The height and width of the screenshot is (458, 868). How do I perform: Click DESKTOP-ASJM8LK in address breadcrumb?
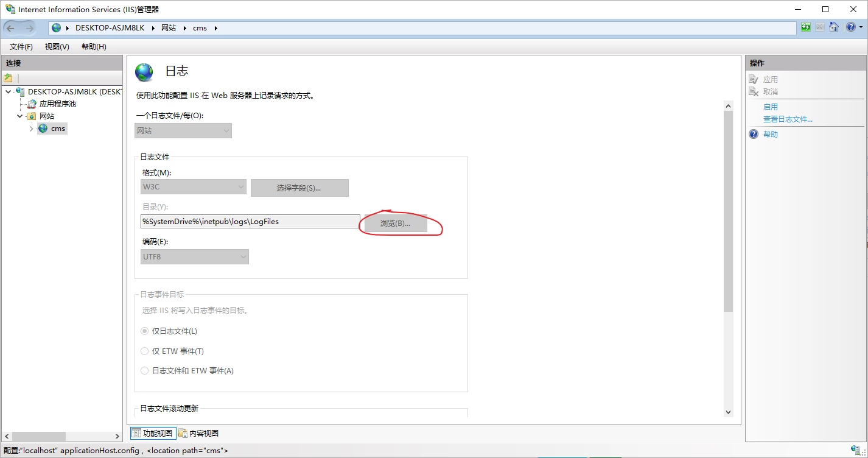(x=110, y=28)
